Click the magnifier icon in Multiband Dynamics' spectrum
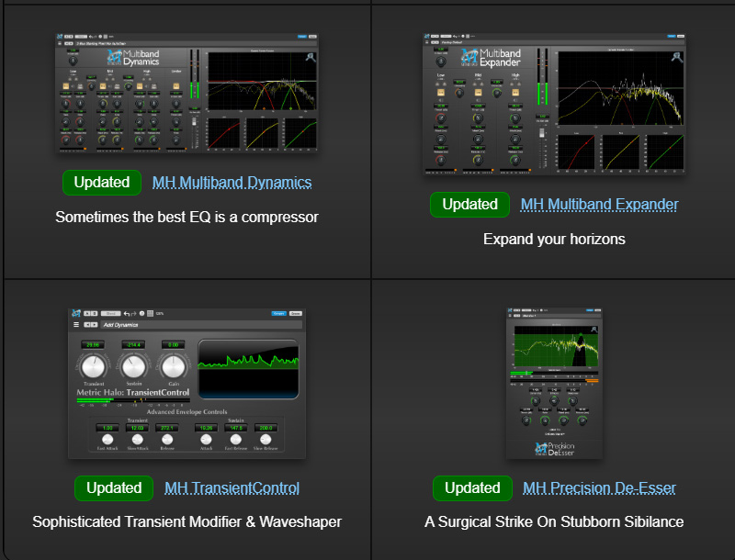 (311, 57)
